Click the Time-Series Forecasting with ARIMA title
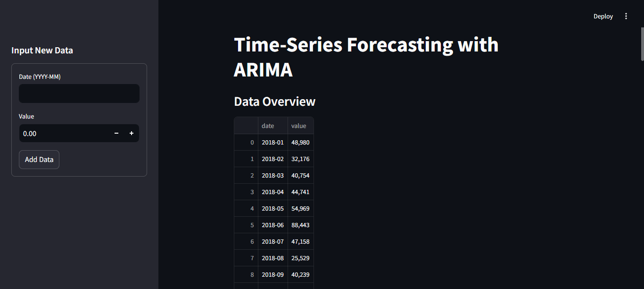This screenshot has width=644, height=289. point(366,57)
